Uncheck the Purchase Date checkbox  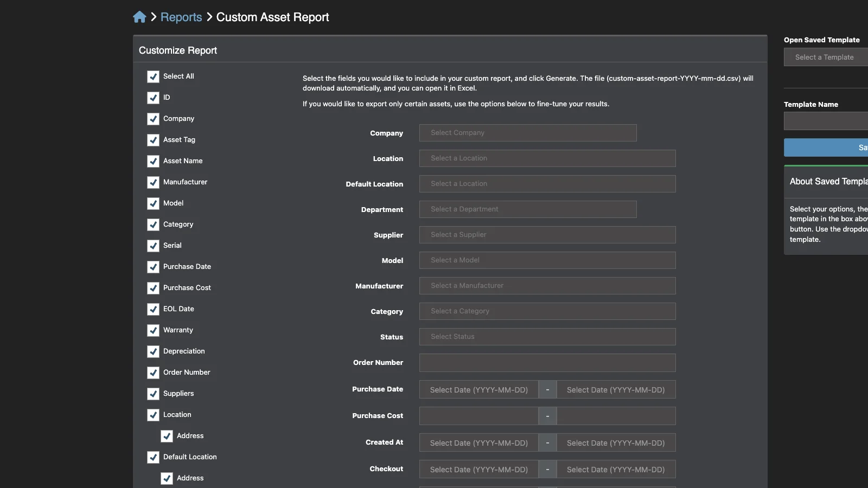pyautogui.click(x=153, y=267)
